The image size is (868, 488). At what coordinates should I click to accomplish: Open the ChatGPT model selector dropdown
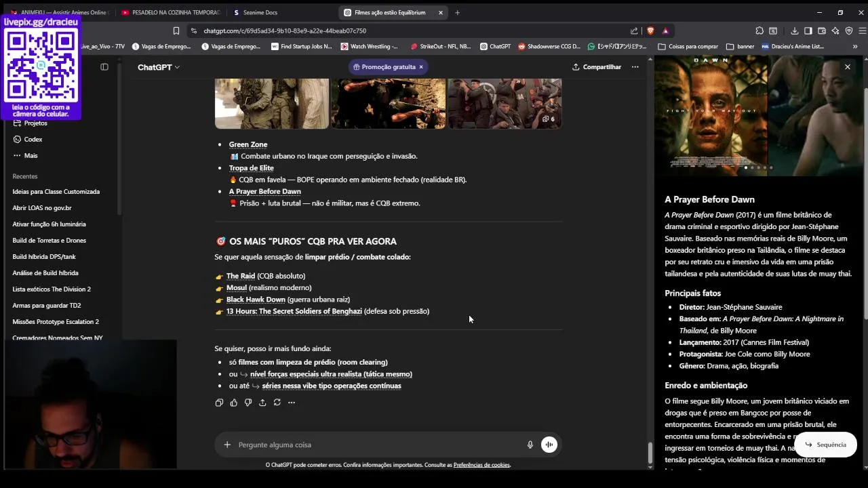click(159, 67)
